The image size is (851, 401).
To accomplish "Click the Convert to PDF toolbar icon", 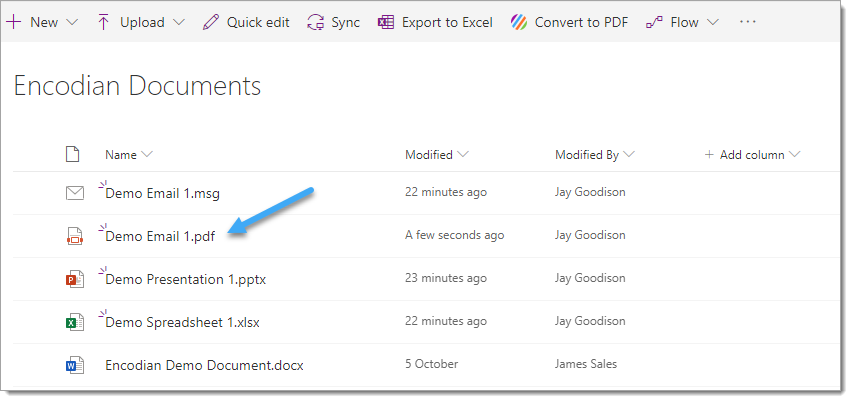I will (519, 22).
